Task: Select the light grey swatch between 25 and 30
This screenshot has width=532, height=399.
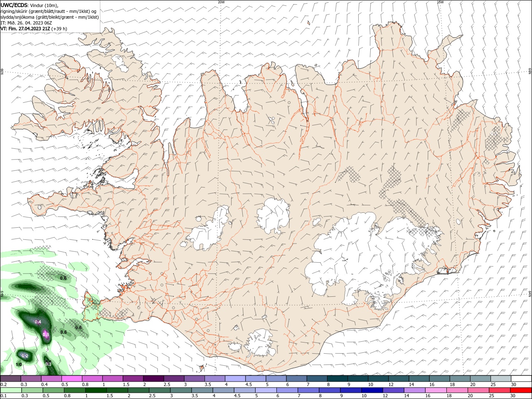Action: coord(501,379)
